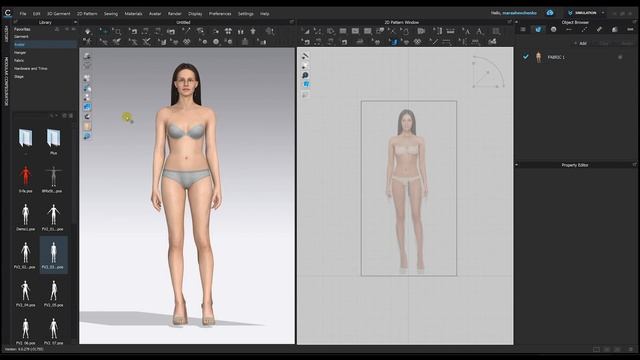Click the avatar image in 2D Pattern Window

pyautogui.click(x=407, y=189)
